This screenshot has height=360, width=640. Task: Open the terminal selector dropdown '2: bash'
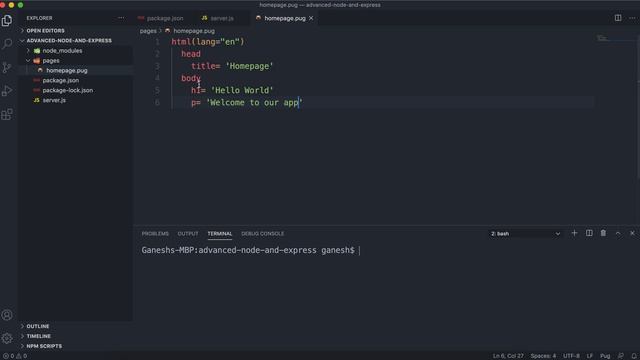(x=525, y=233)
